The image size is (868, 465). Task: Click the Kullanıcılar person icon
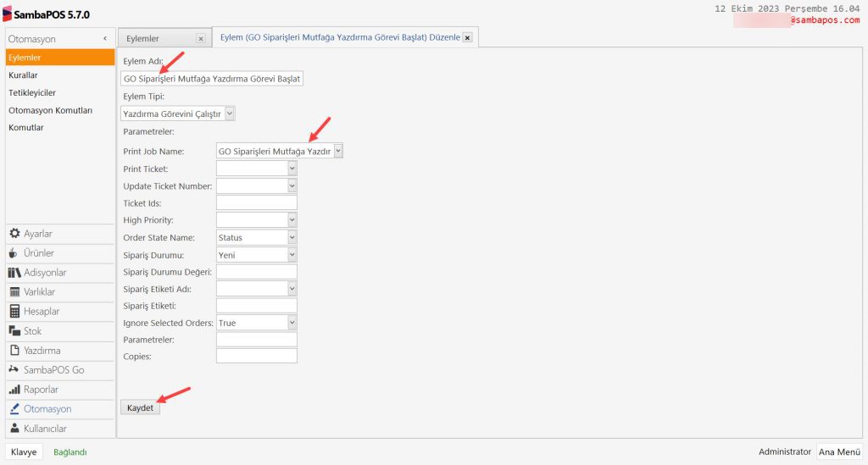click(x=15, y=429)
